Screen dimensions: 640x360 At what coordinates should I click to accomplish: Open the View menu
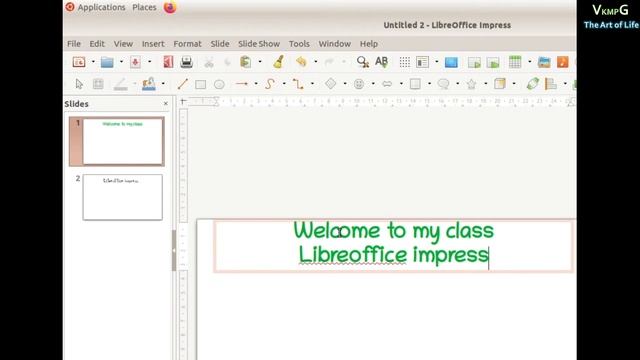click(x=123, y=44)
